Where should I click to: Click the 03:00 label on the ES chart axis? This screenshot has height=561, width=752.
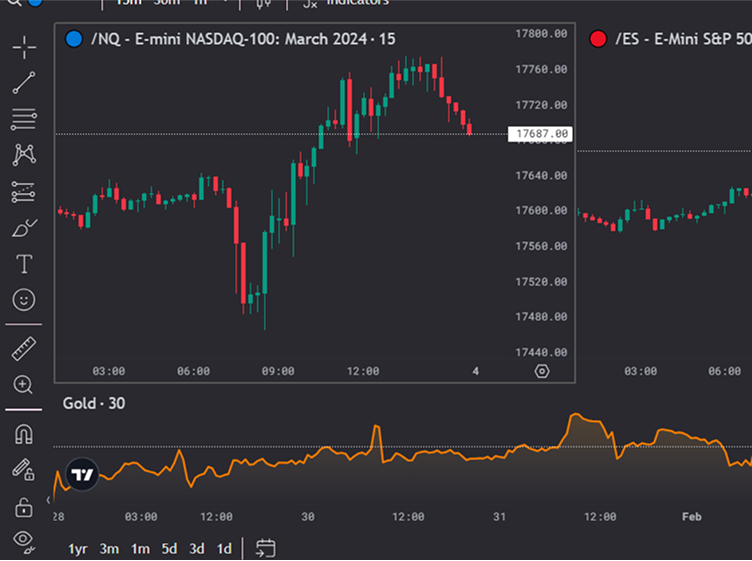click(x=641, y=371)
